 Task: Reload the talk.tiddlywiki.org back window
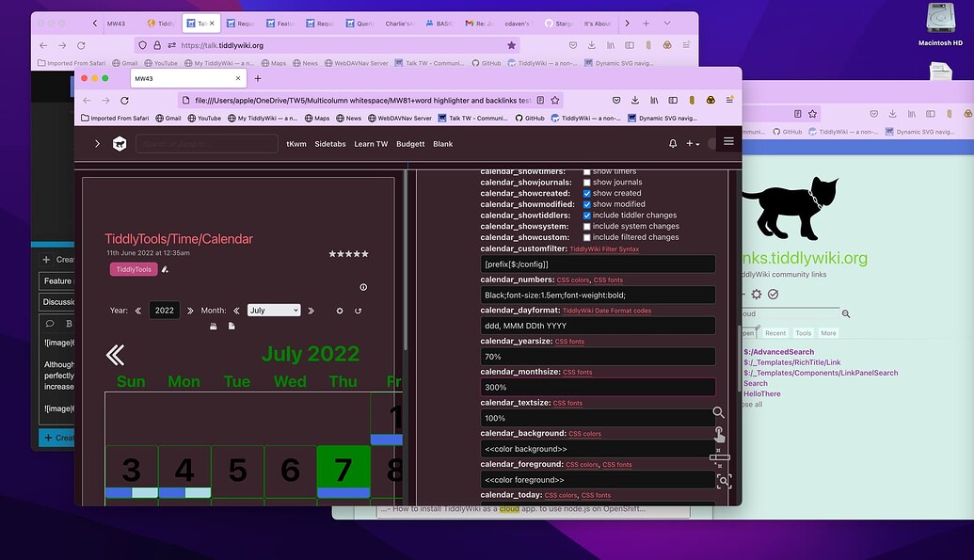pos(81,45)
